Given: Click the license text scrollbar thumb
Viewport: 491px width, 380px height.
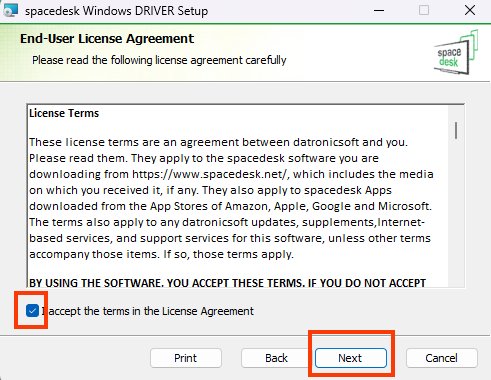Looking at the screenshot, I should click(x=456, y=130).
